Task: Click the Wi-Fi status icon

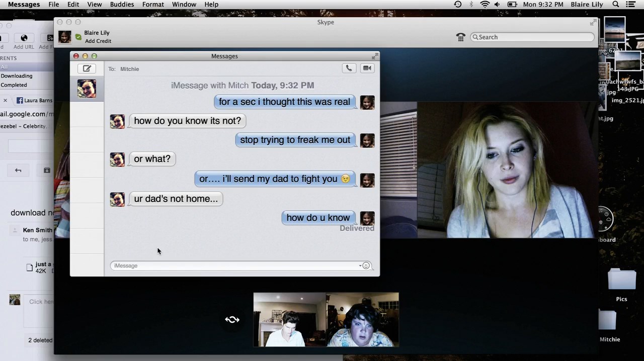Action: (485, 5)
